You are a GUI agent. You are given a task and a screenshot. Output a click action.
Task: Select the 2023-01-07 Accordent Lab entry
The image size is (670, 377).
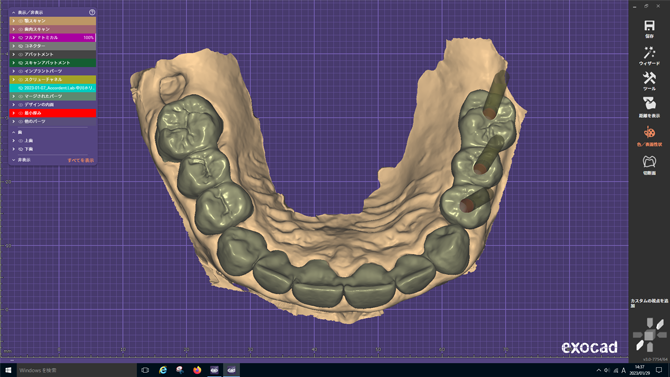click(53, 88)
